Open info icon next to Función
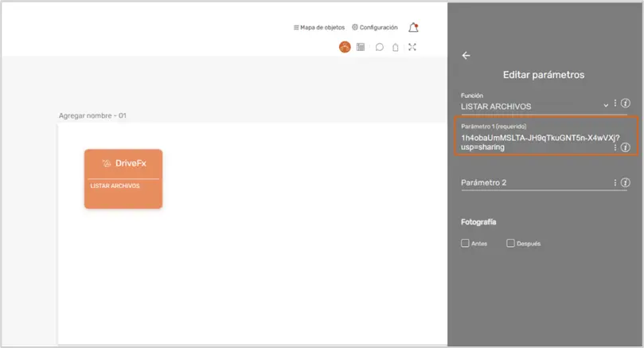This screenshot has width=644, height=348. (625, 104)
